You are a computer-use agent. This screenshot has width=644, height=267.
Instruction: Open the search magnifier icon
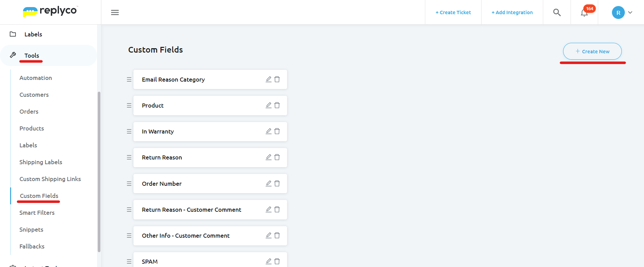(x=557, y=12)
